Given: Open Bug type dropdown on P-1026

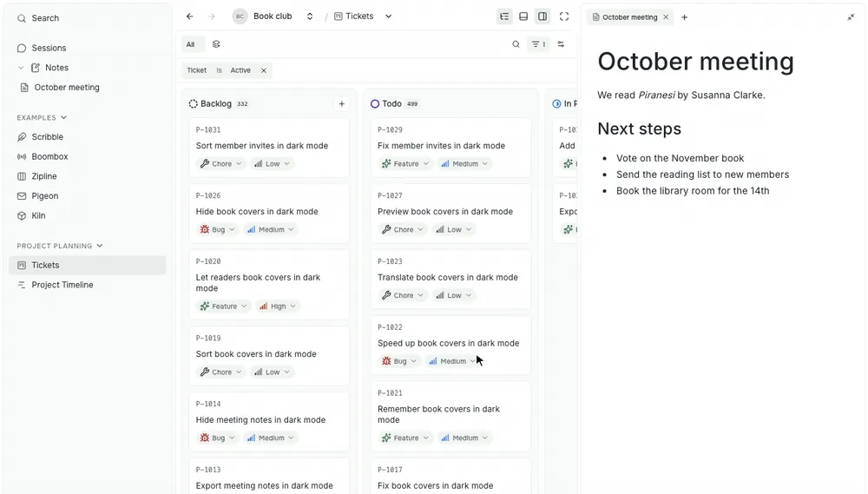Looking at the screenshot, I should pos(218,230).
